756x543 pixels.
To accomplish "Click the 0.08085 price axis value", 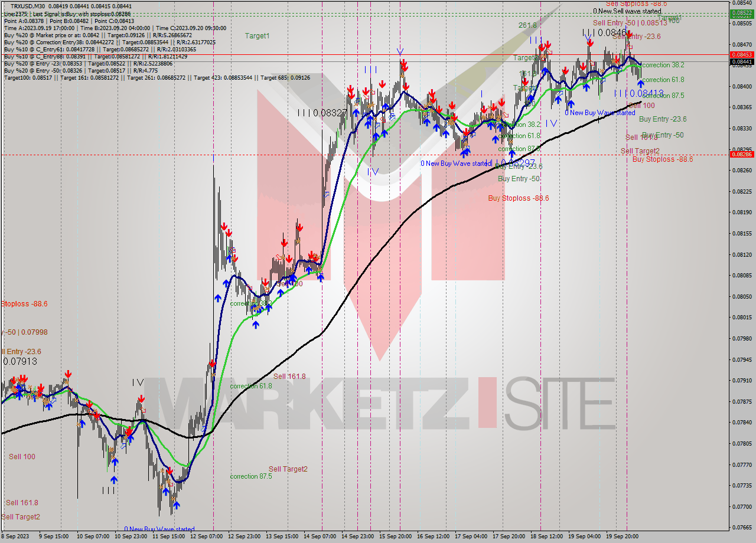I will pos(742,275).
